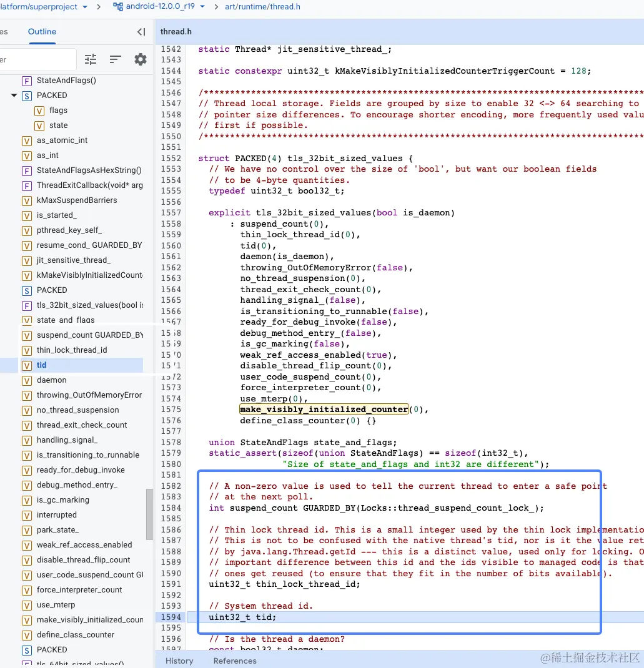Click the sort outline icon
Screen dimensions: 644x668
(115, 59)
